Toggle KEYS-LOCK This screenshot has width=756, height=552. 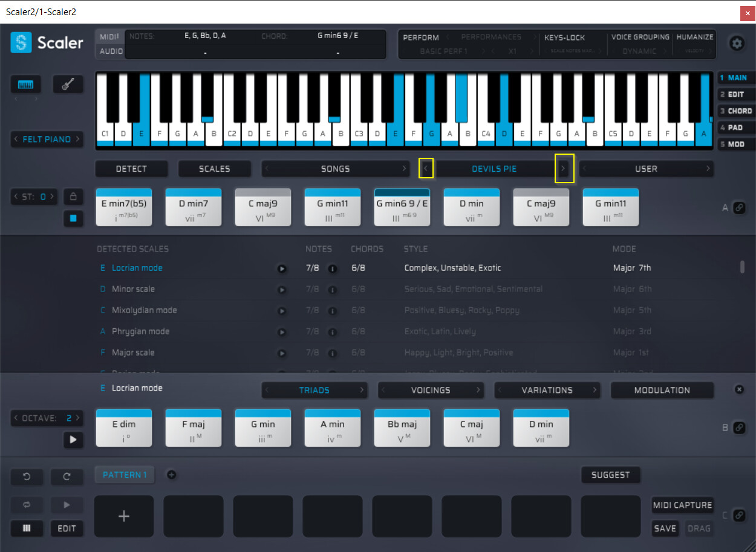565,37
